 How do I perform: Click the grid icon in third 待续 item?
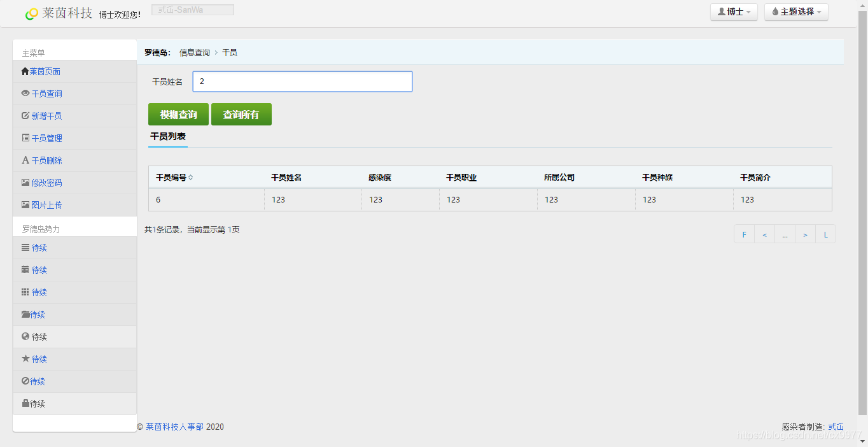[x=25, y=292]
